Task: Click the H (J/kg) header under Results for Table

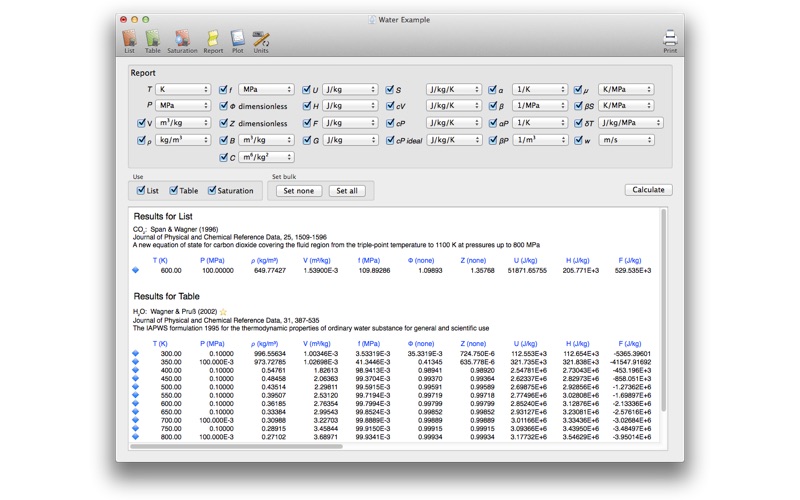Action: pyautogui.click(x=578, y=343)
